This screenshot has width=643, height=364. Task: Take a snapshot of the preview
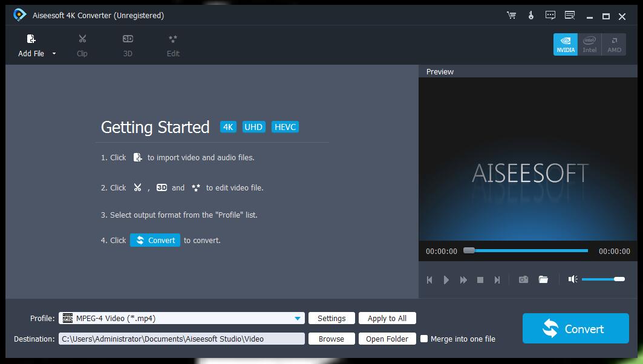(x=523, y=279)
